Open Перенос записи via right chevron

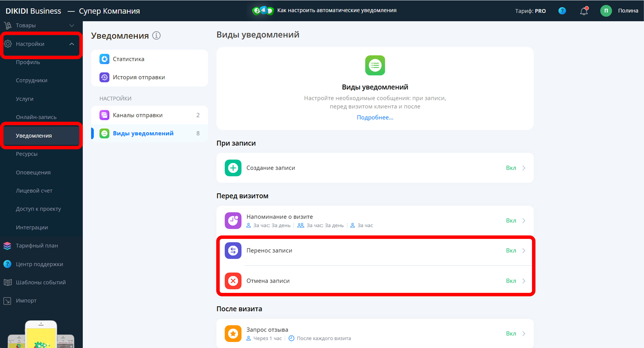[x=524, y=251]
